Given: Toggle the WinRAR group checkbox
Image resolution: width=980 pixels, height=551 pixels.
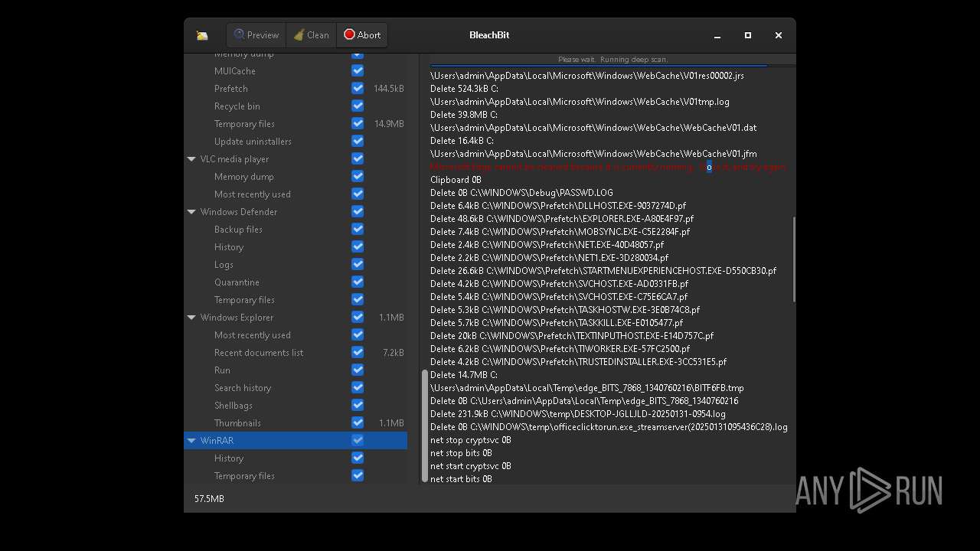Looking at the screenshot, I should (x=358, y=440).
